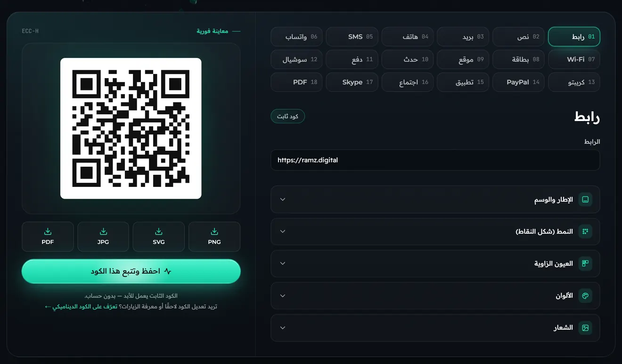Image resolution: width=622 pixels, height=364 pixels.
Task: Click the كود ثابت badge
Action: 288,116
